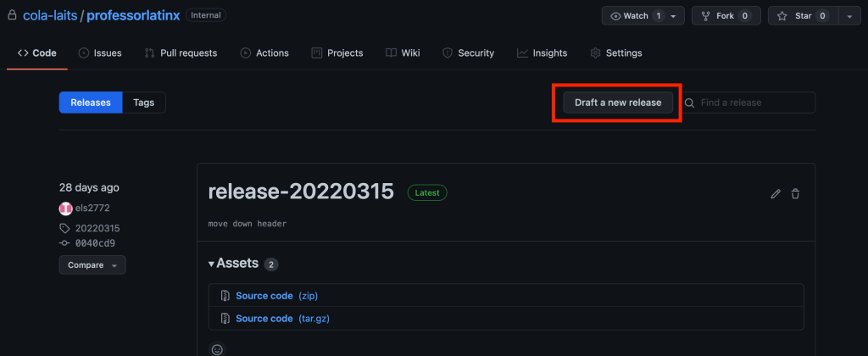Click the file icon for Source code (tar.gz)
Screen dimensions: 868x356
(x=225, y=319)
